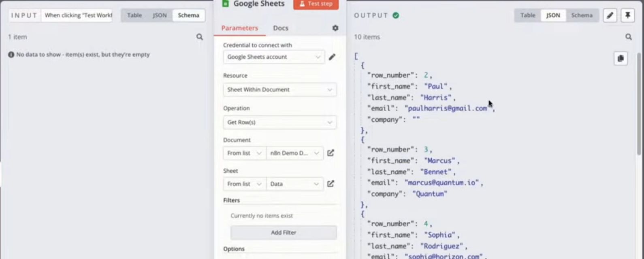Click the output panel vertical scrollbar

[x=639, y=103]
